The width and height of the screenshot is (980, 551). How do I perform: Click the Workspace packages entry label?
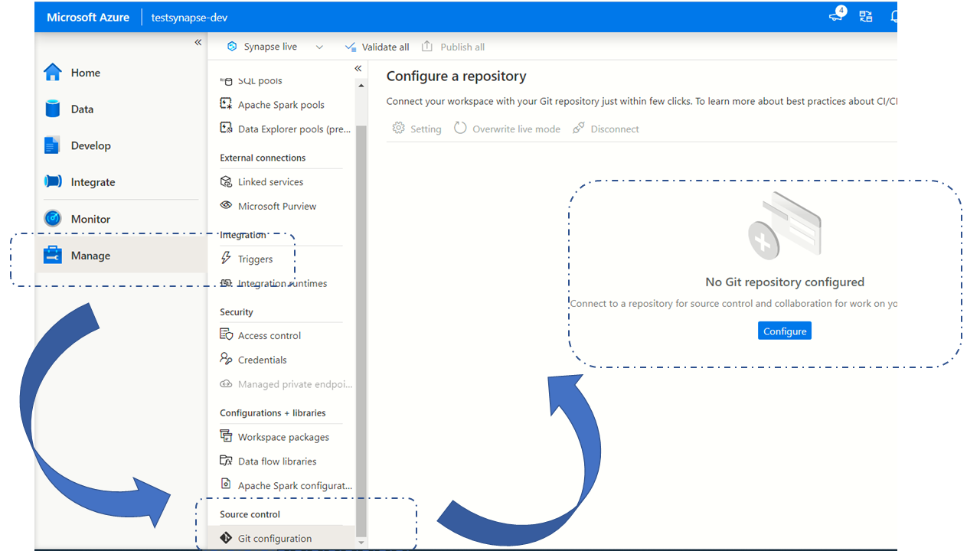(x=283, y=437)
